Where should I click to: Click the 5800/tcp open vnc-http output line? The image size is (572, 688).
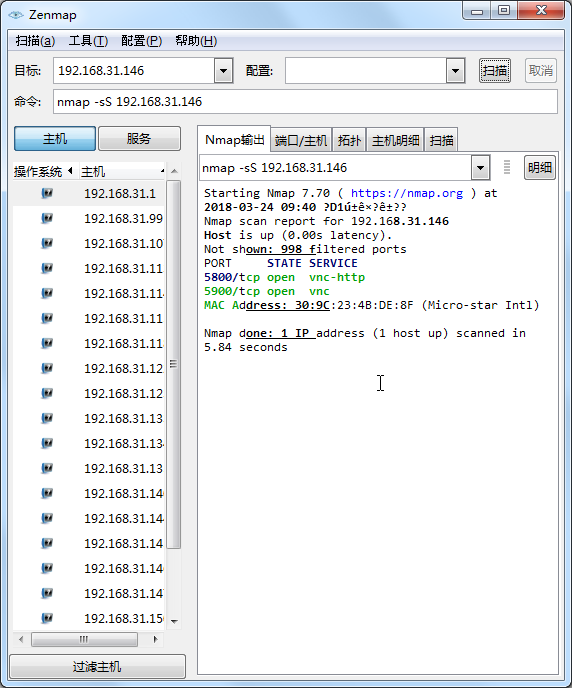pyautogui.click(x=284, y=277)
